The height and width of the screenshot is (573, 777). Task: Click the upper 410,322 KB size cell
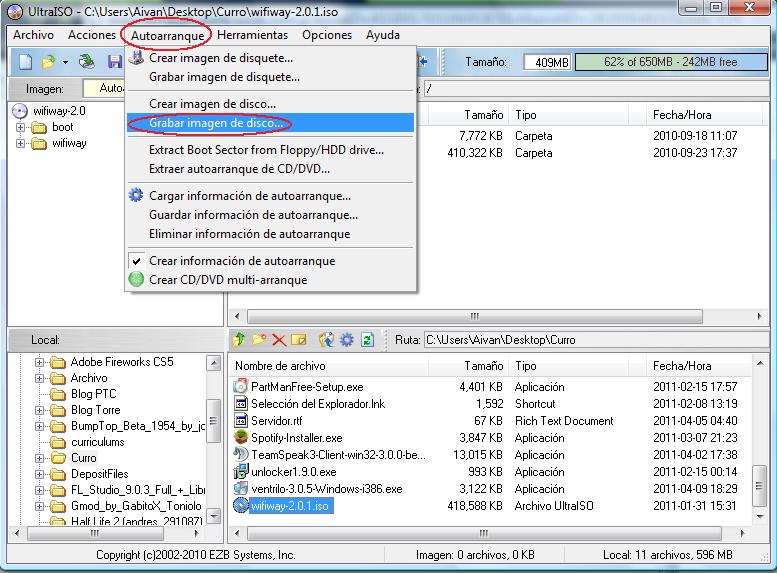[x=475, y=153]
